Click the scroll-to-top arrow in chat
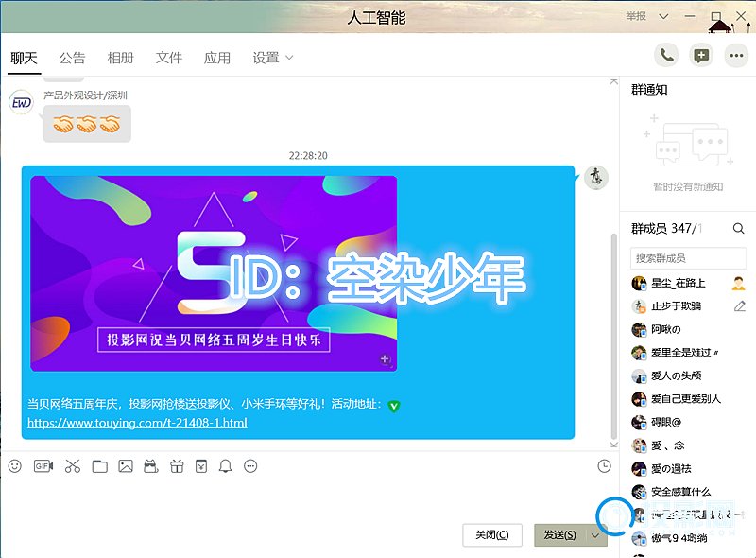Image resolution: width=756 pixels, height=558 pixels. pos(613,81)
